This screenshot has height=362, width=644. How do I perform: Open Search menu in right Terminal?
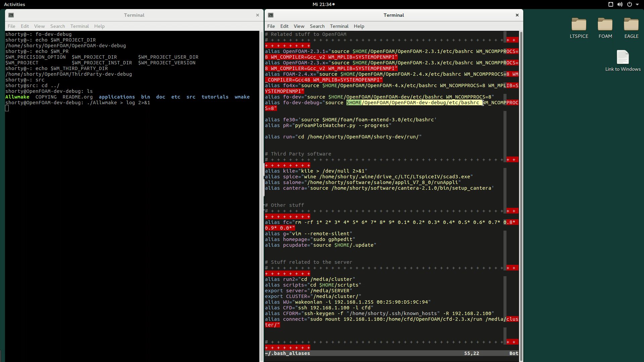317,26
